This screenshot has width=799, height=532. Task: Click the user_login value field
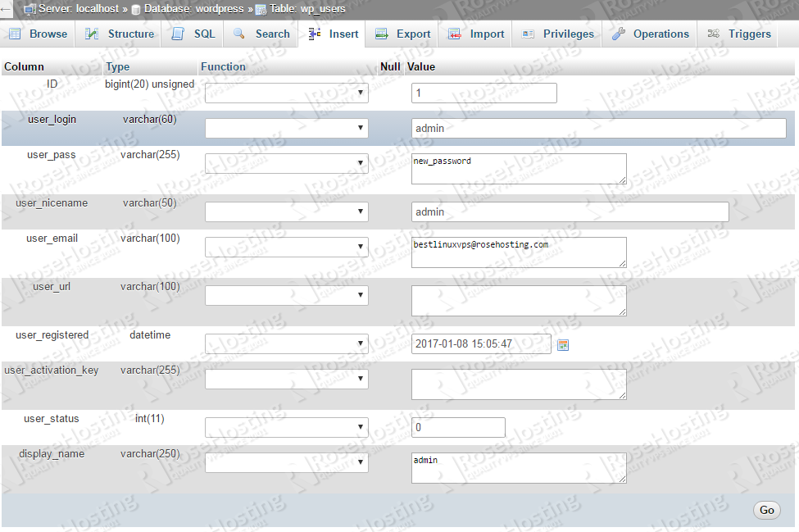tap(599, 128)
